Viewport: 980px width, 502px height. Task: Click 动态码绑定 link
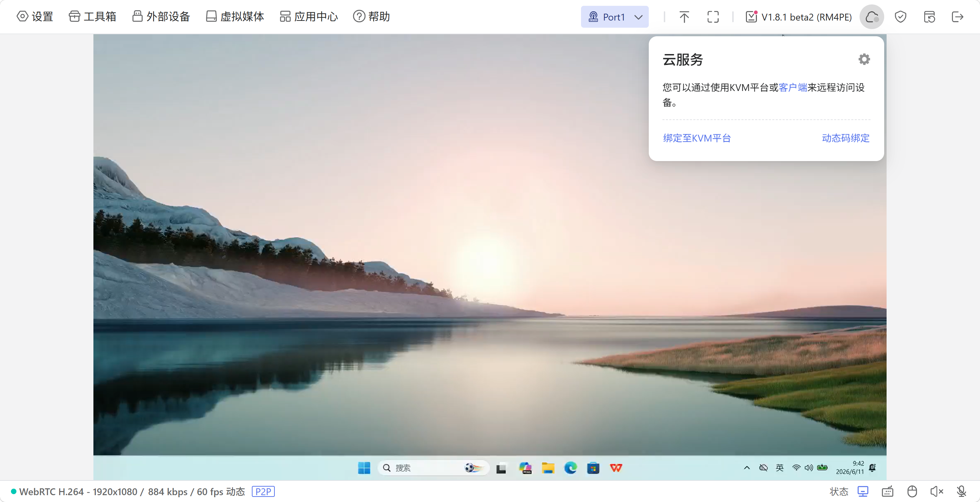[x=846, y=138]
